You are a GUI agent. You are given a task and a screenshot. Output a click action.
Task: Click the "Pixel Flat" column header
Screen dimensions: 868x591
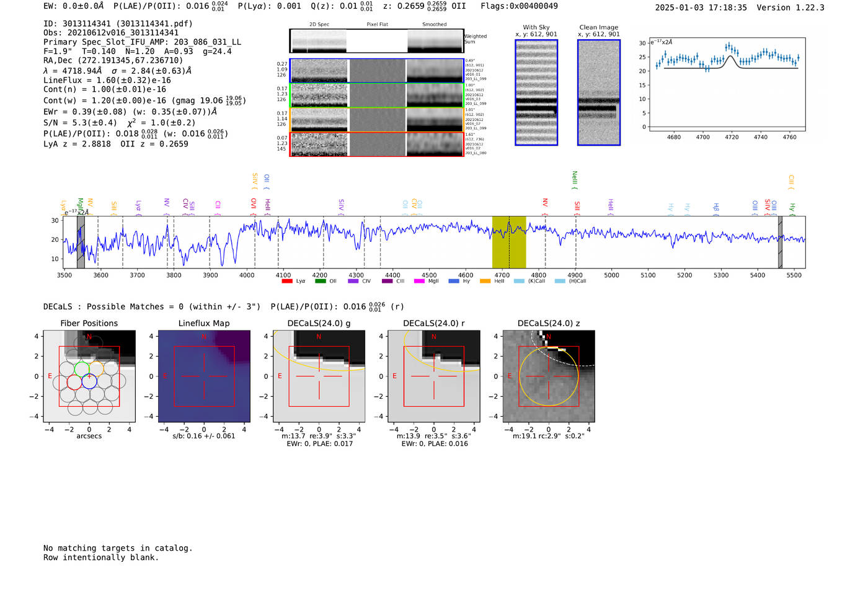(x=377, y=25)
